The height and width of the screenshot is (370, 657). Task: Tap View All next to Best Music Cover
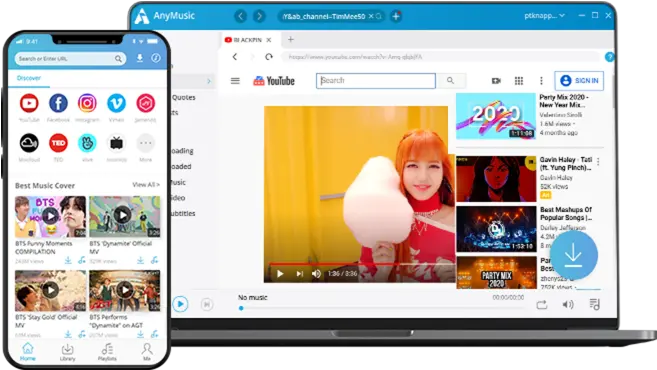146,185
